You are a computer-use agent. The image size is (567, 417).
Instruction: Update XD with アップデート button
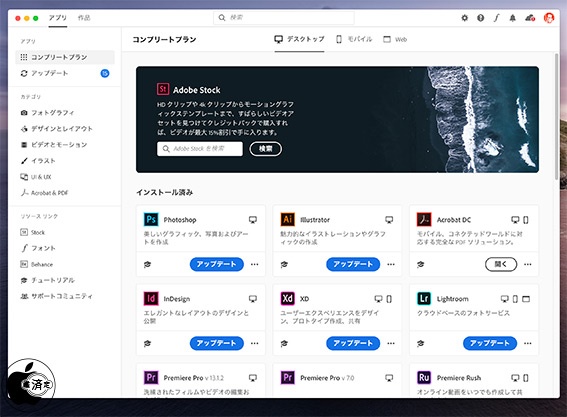tap(353, 343)
